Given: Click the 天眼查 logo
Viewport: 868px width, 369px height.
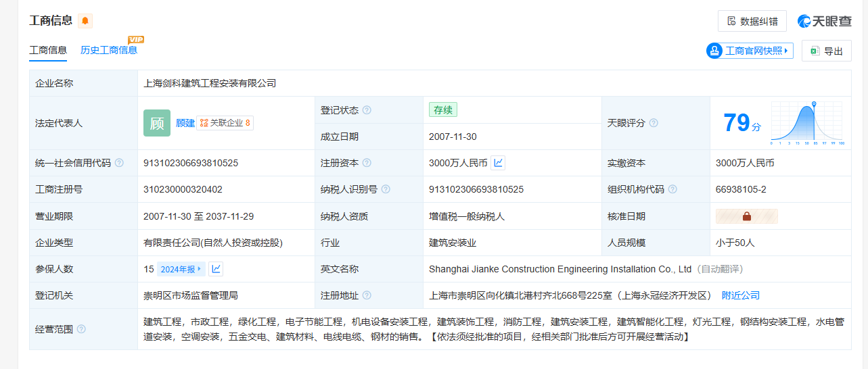Looking at the screenshot, I should (x=825, y=21).
